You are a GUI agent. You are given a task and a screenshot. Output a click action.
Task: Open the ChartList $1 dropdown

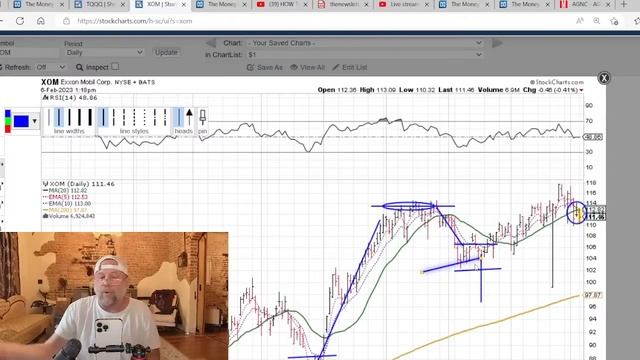(x=365, y=54)
